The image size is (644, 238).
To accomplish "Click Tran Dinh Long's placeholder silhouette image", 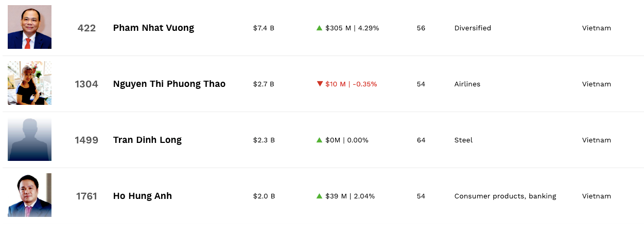I will point(29,139).
